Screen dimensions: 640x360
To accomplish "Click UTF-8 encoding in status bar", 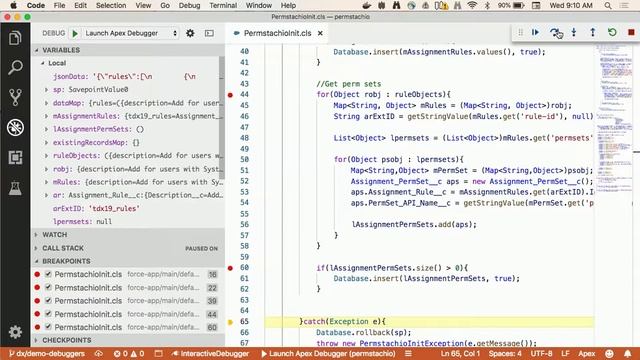I will [541, 353].
